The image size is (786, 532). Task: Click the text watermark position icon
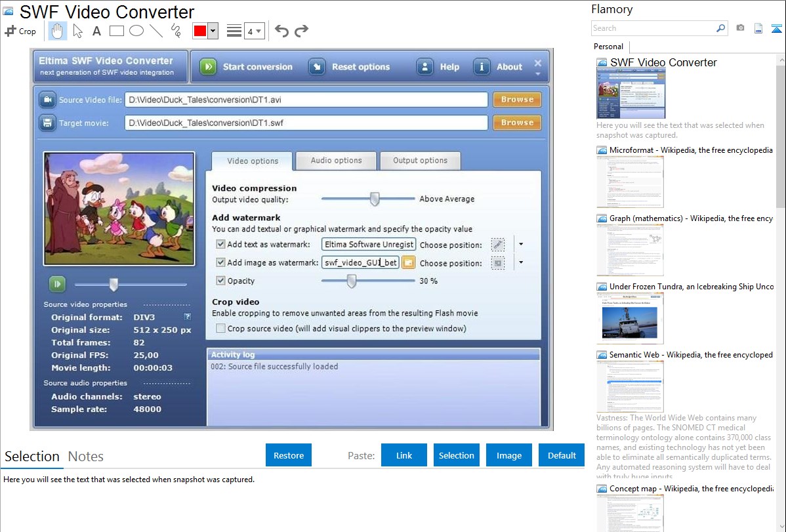coord(498,245)
